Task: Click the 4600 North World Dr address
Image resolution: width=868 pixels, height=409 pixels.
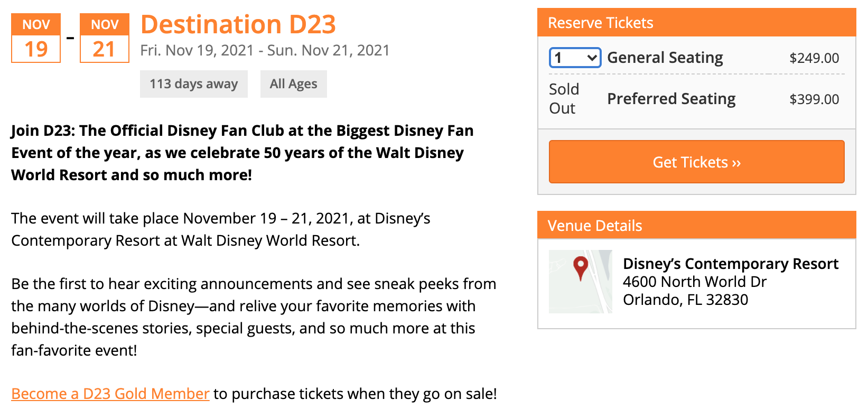Action: pos(695,282)
